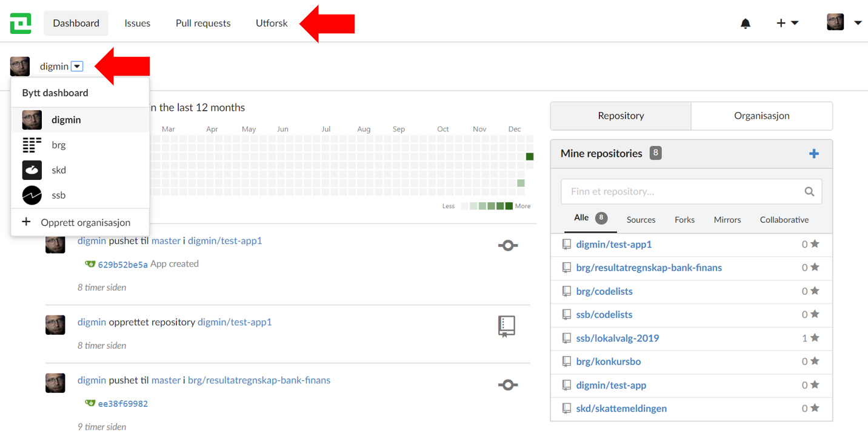Click the search magnifier icon in repository filter
Image resolution: width=868 pixels, height=442 pixels.
[809, 191]
